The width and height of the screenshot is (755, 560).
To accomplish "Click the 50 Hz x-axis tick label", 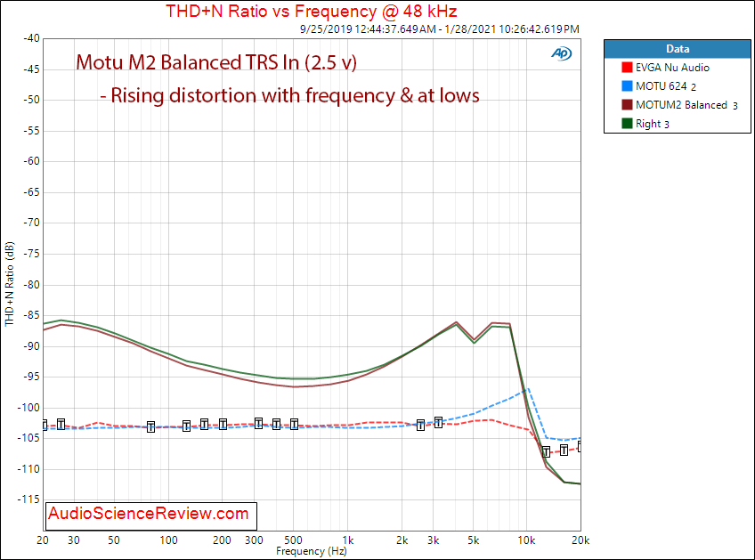I will click(114, 540).
